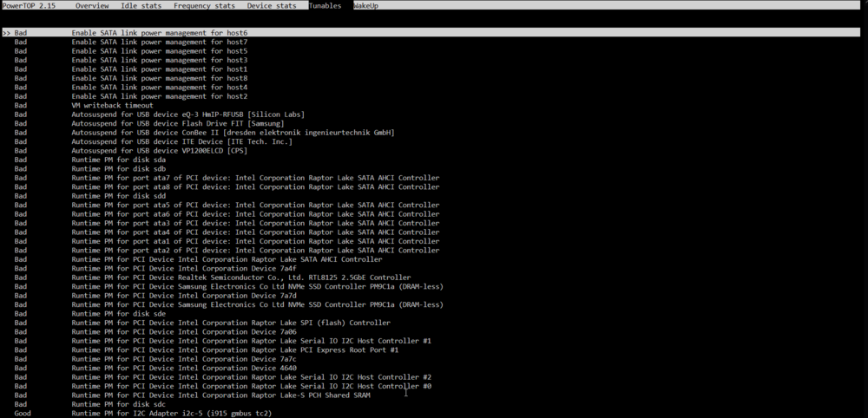
Task: Select Runtime PM for Intel Device 7a06
Action: (155, 332)
